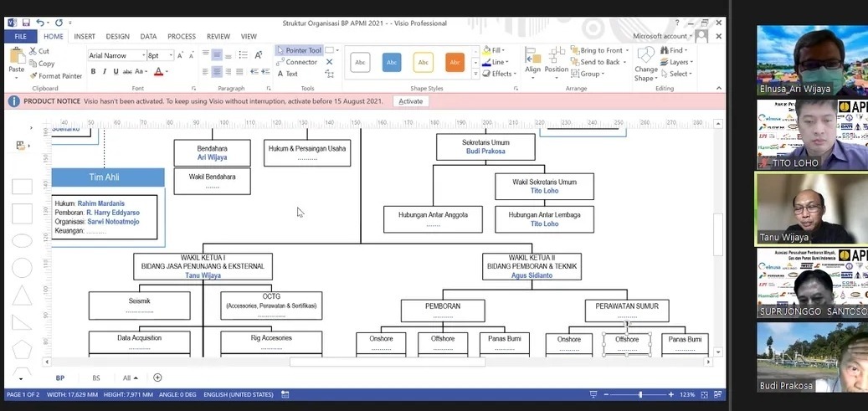Viewport: 868px width, 411px height.
Task: Decrease the text indent
Action: [254, 72]
